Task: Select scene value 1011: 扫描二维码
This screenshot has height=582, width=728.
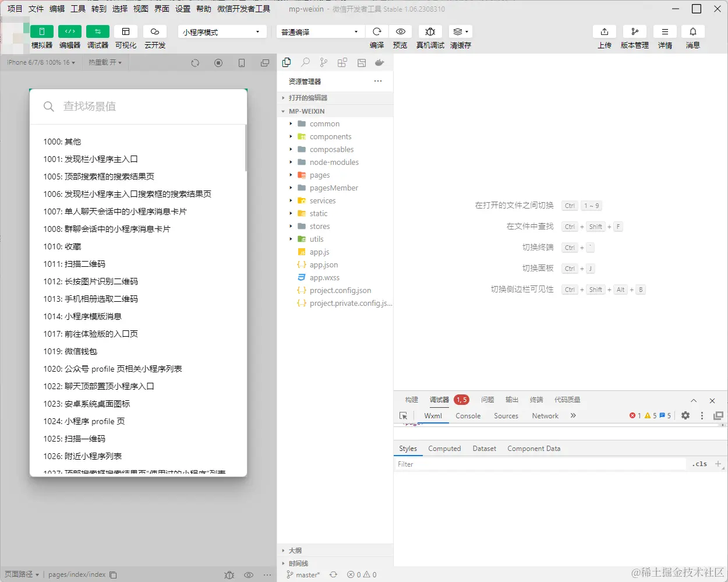Action: (x=74, y=264)
